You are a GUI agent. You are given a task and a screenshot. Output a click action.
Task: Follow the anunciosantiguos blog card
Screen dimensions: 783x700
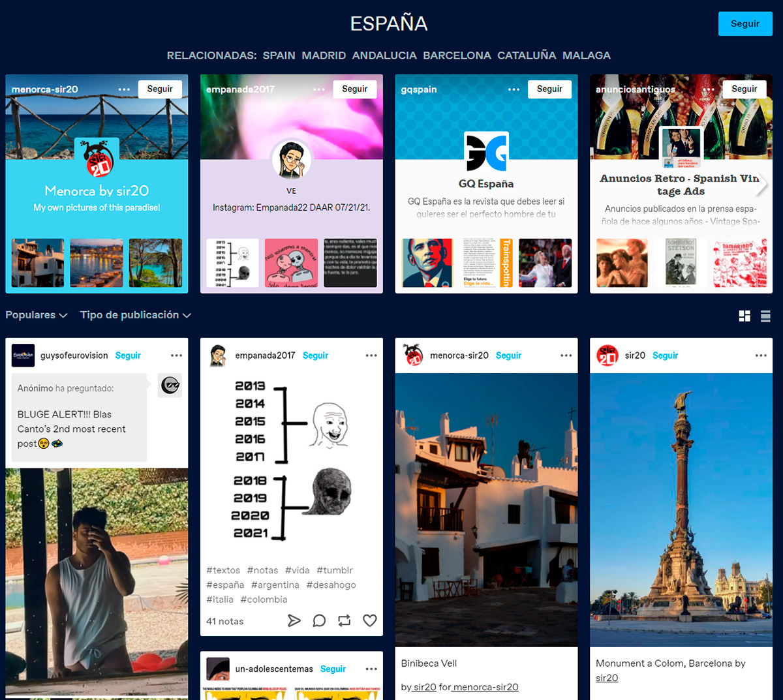744,89
